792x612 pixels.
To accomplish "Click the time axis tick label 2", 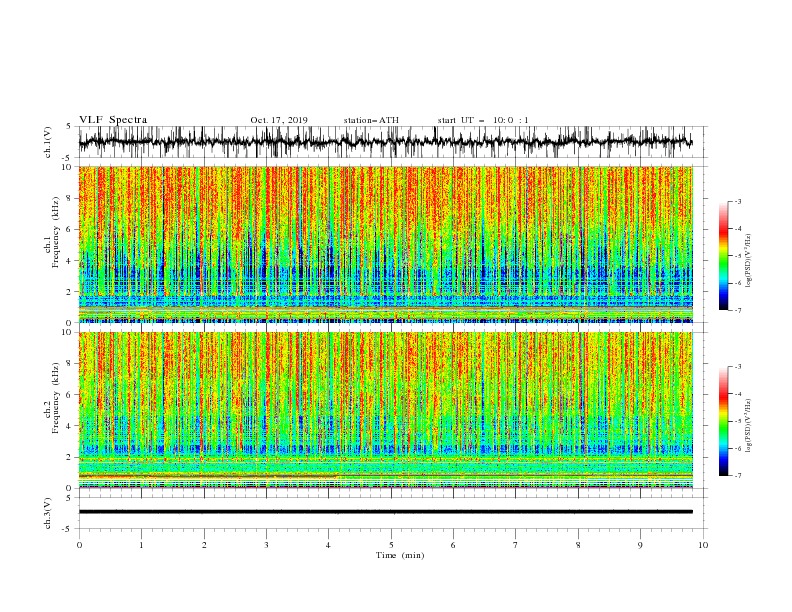I will click(x=204, y=545).
